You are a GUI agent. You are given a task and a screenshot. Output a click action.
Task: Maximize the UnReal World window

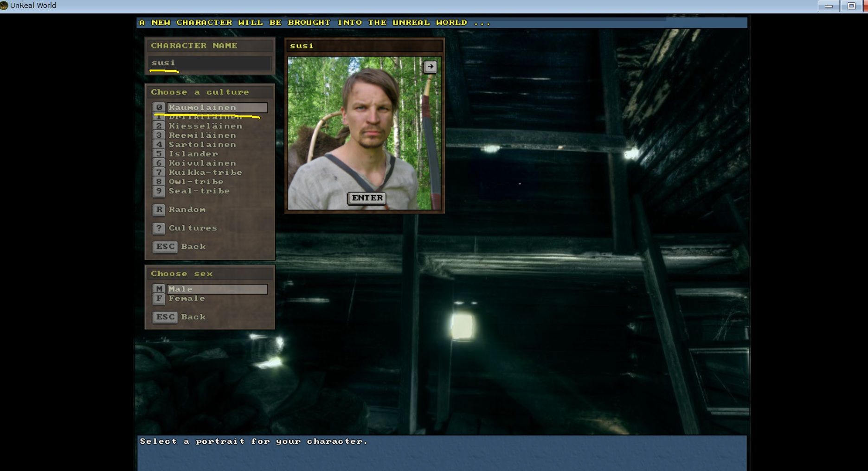(851, 6)
